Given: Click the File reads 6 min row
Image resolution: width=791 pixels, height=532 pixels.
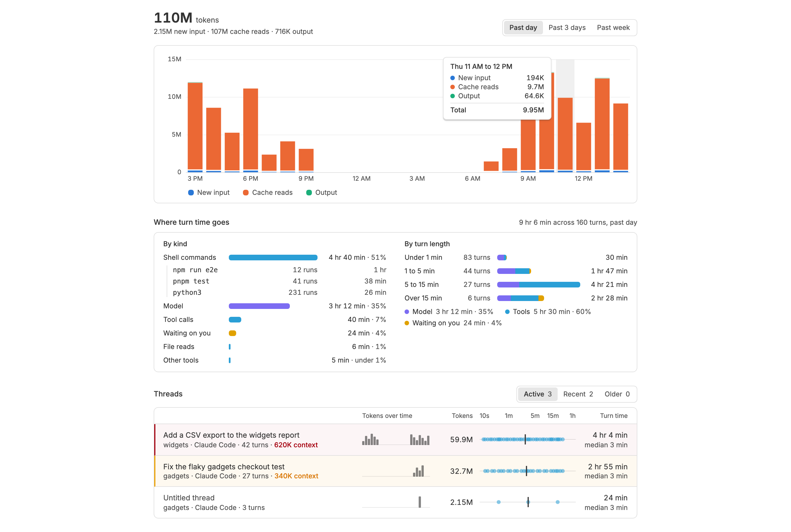Looking at the screenshot, I should pyautogui.click(x=275, y=347).
